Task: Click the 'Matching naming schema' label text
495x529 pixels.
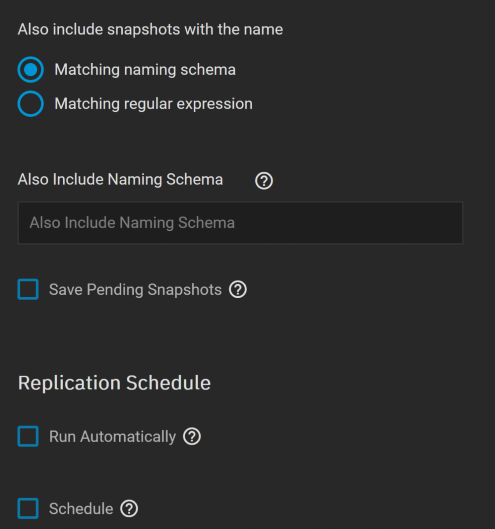Action: pos(145,70)
